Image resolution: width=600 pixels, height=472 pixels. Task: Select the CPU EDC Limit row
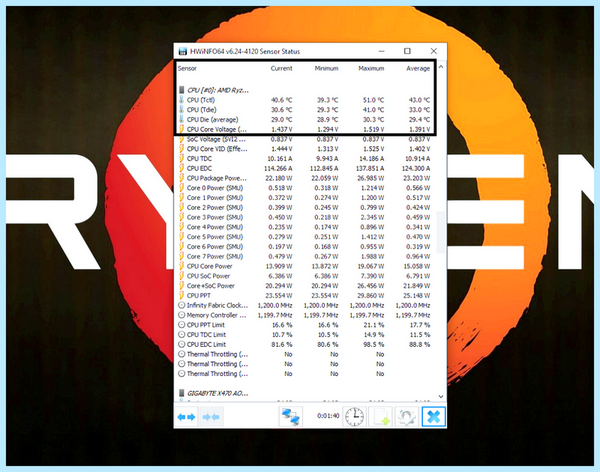click(305, 345)
